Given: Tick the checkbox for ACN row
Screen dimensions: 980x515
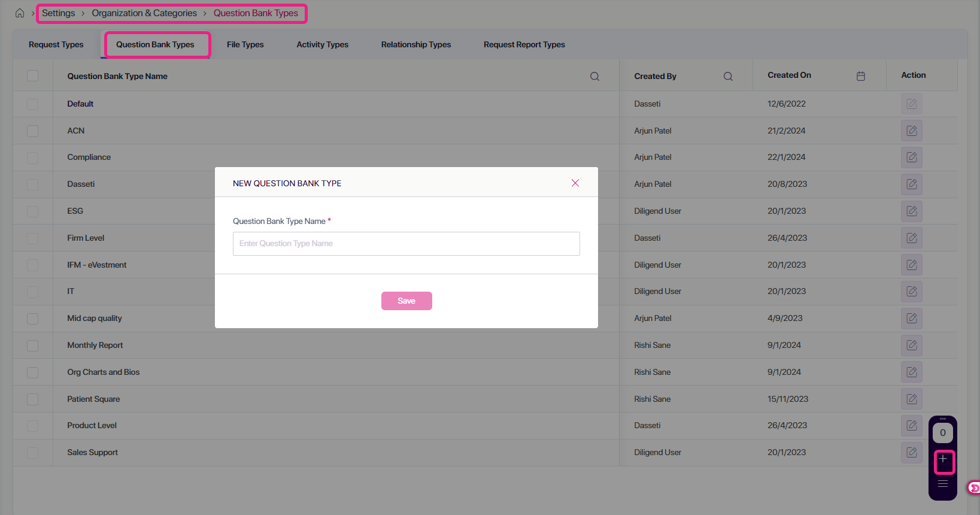Looking at the screenshot, I should point(33,131).
